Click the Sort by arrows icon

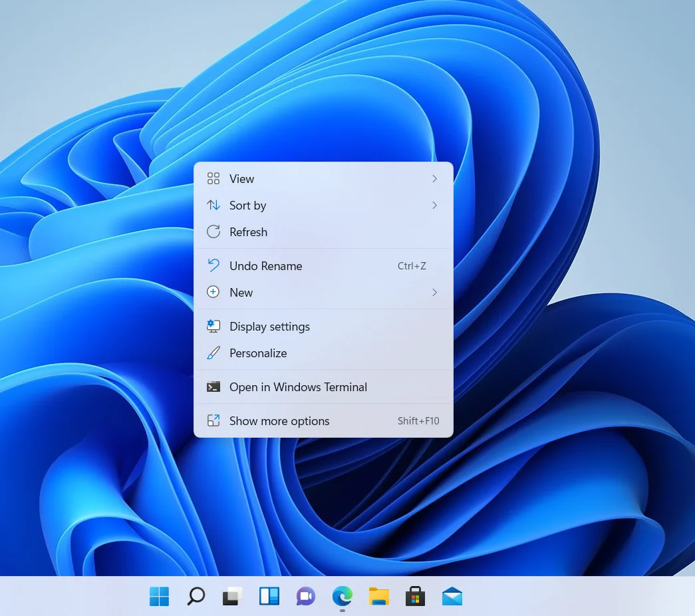click(213, 205)
